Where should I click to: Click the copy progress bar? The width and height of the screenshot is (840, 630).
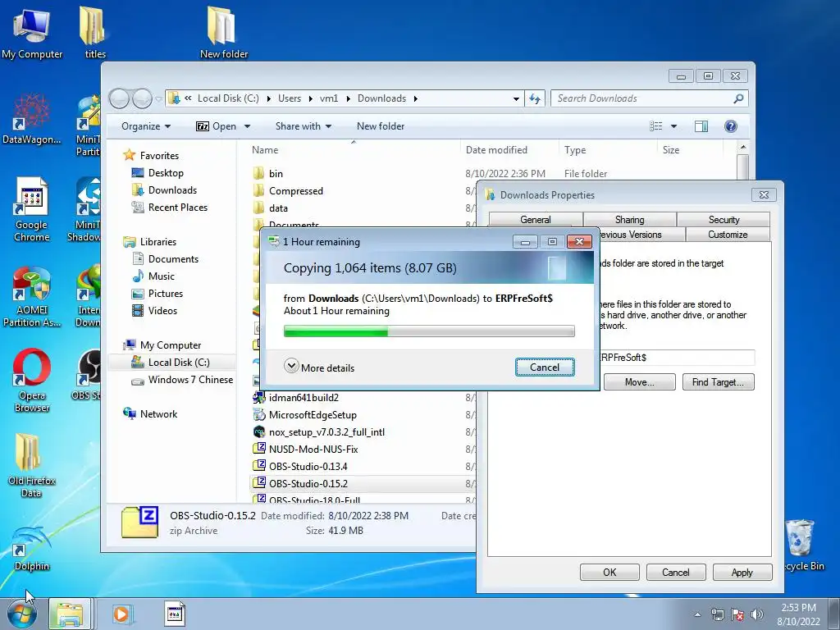click(429, 331)
